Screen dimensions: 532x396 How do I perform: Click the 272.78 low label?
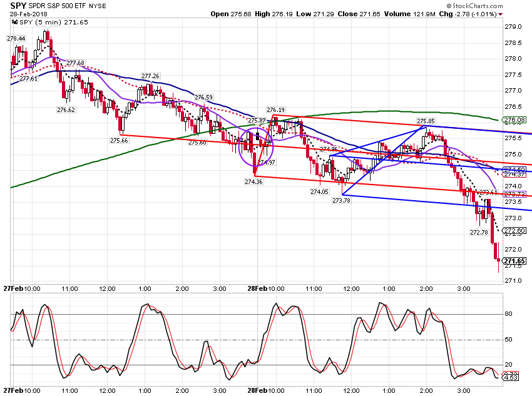479,233
